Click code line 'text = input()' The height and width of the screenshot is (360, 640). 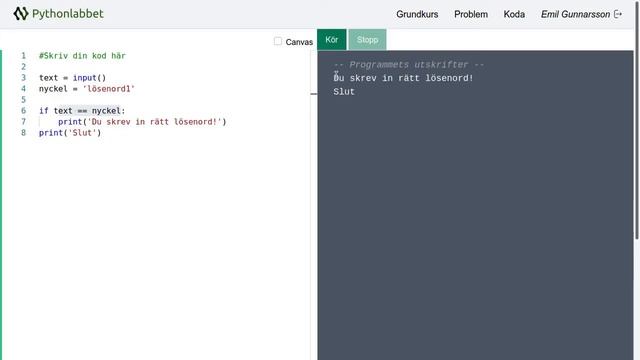pyautogui.click(x=73, y=78)
